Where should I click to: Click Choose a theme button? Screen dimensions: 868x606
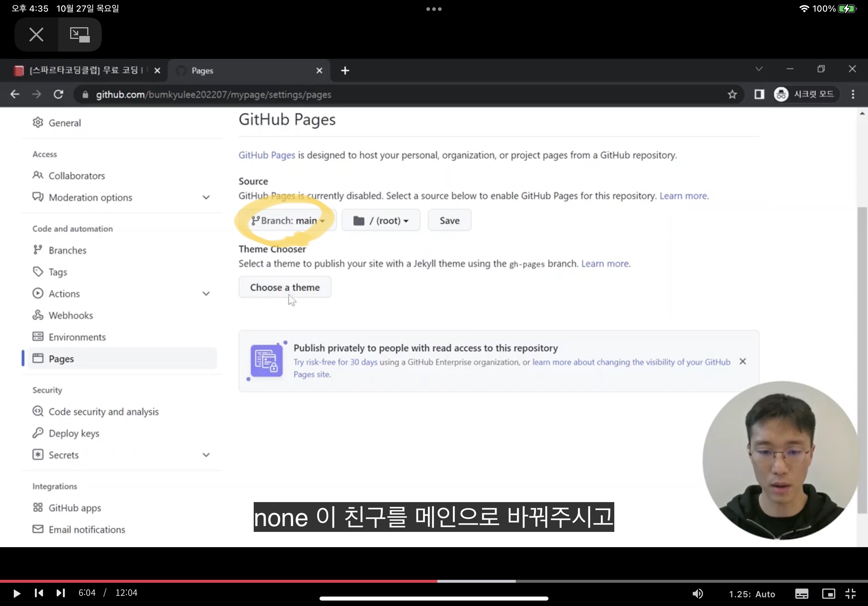pos(285,287)
